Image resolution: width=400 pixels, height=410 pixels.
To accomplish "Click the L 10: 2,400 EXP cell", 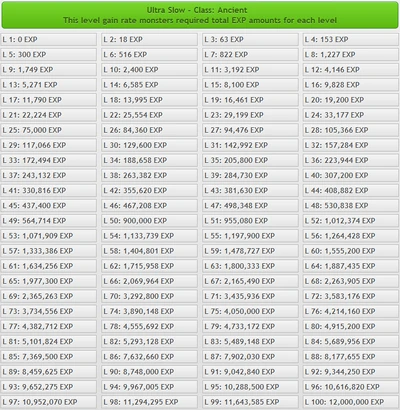I will (149, 70).
